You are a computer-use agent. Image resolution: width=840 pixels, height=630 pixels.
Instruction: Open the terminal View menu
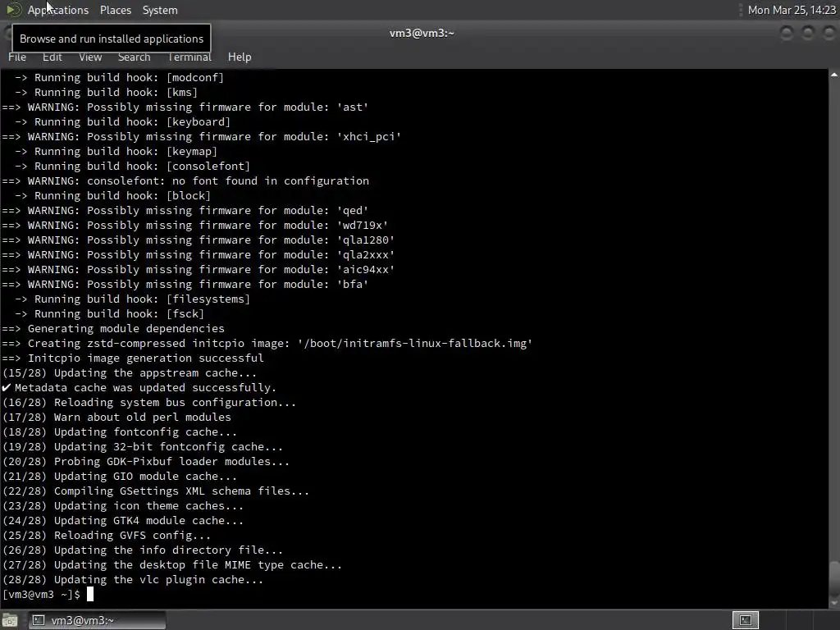pyautogui.click(x=90, y=57)
